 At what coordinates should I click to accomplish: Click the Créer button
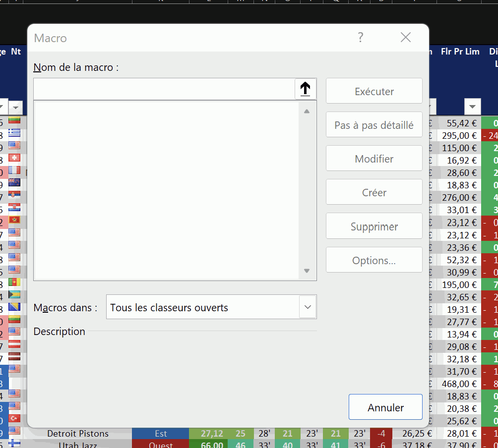coord(374,192)
